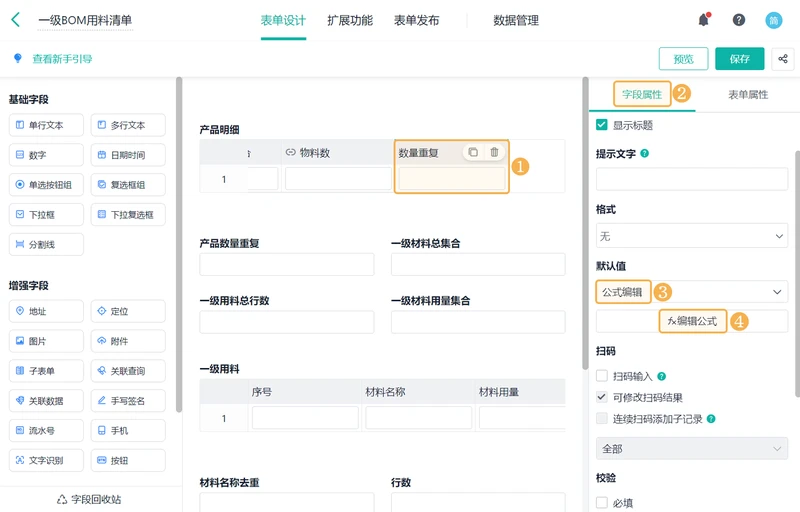Select the 字段属性 tab
800x512 pixels.
tap(642, 94)
